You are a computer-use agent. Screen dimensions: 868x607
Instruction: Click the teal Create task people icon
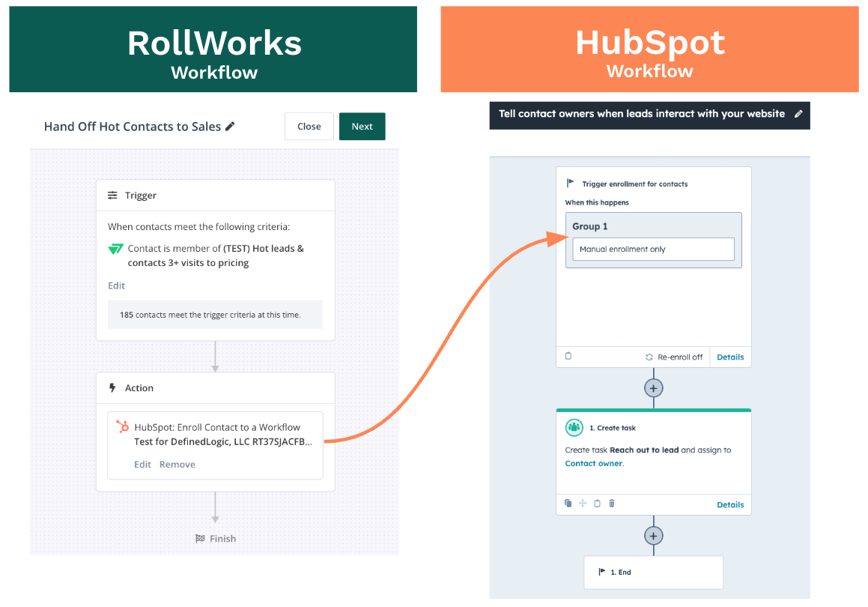(574, 428)
